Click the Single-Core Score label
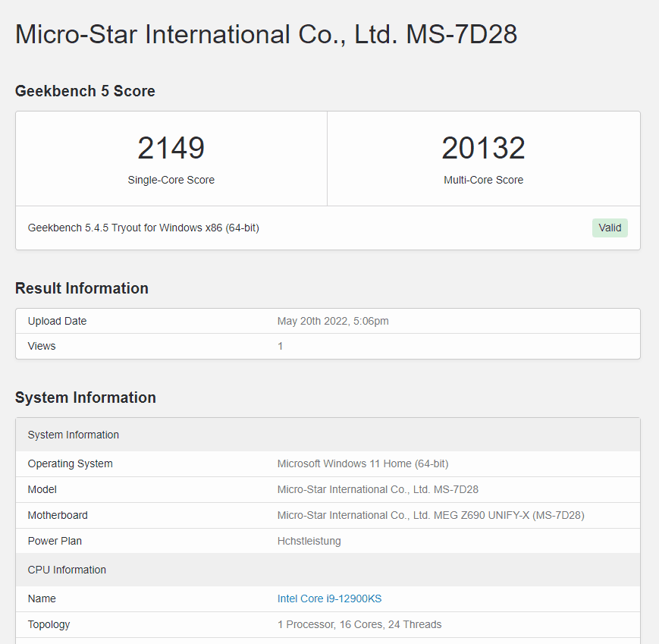 pos(171,180)
